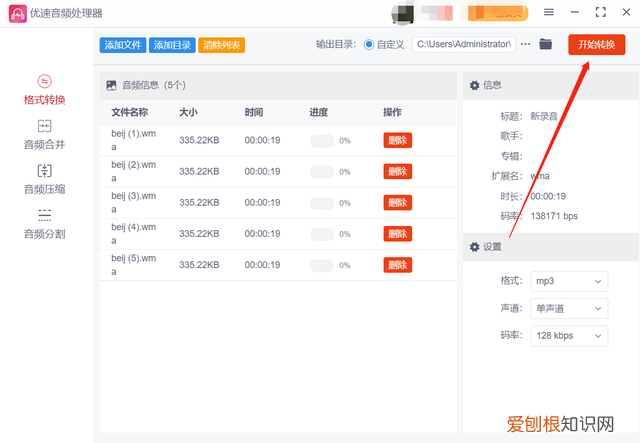Click the app logo in title bar

[18, 13]
